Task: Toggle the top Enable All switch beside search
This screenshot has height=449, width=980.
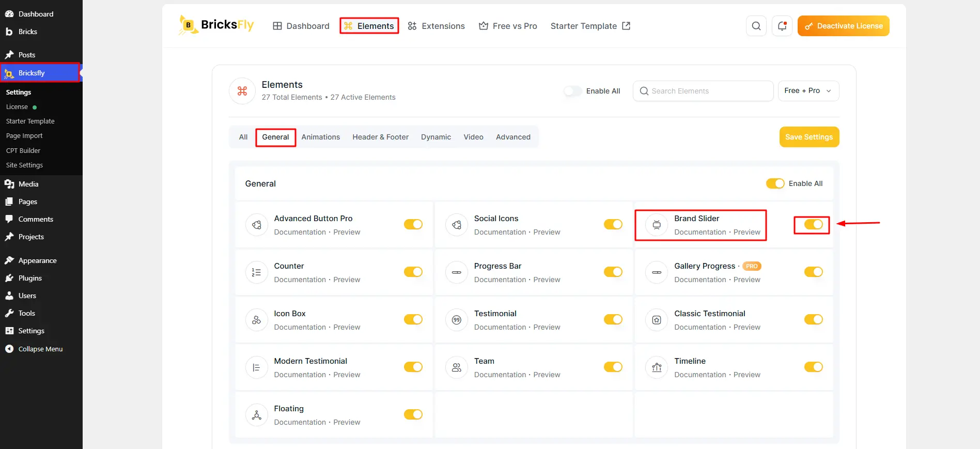Action: 573,91
